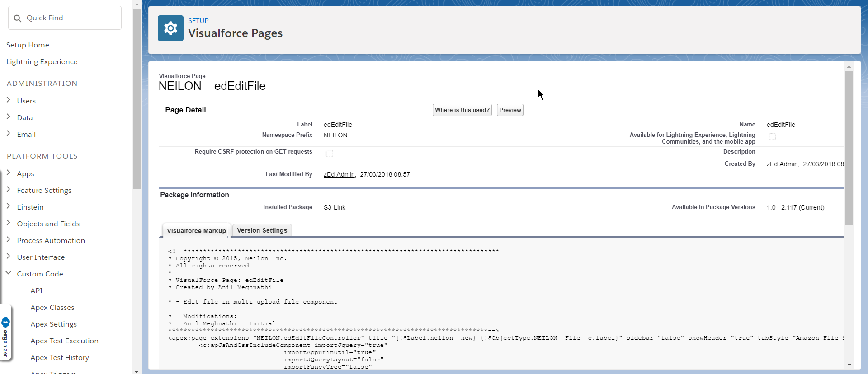Expand the Users section
Viewport: 868px width, 374px height.
click(8, 100)
